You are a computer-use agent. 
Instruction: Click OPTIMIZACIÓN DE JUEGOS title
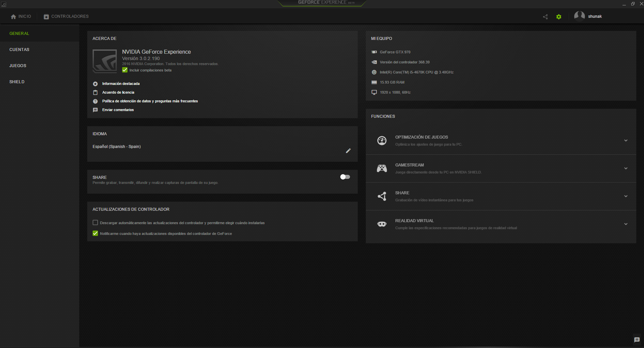pyautogui.click(x=422, y=137)
